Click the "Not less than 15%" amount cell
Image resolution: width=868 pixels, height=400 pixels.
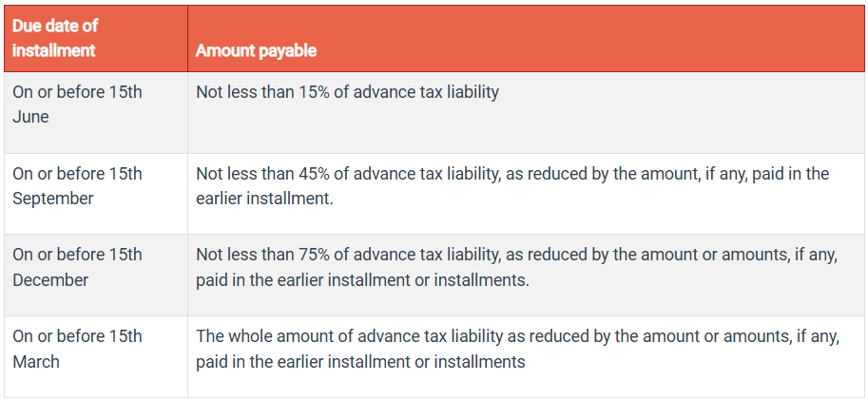tap(347, 92)
